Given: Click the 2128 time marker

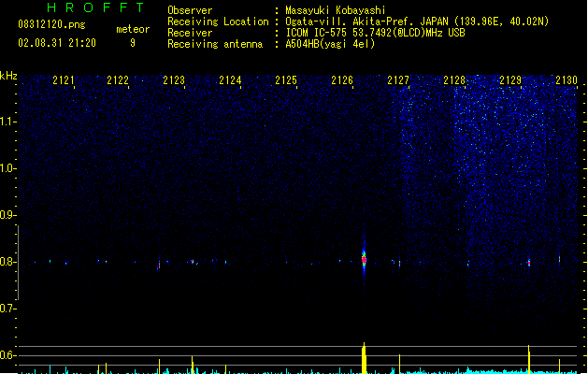Looking at the screenshot, I should pos(454,80).
